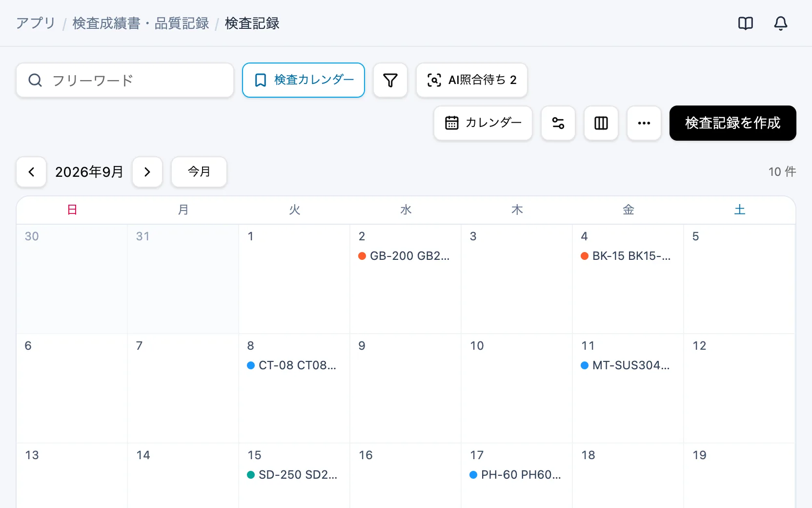The image size is (812, 508).
Task: Select previous-month day 30
Action: click(x=72, y=279)
